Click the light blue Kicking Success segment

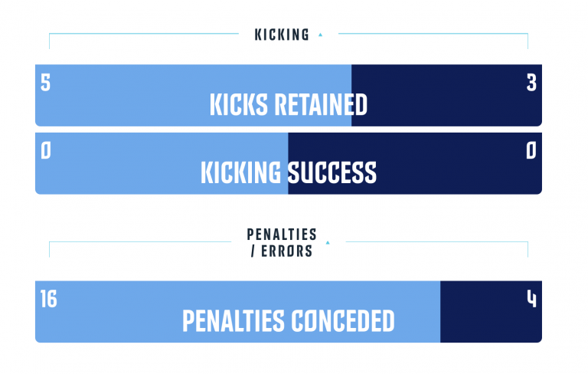click(x=162, y=163)
